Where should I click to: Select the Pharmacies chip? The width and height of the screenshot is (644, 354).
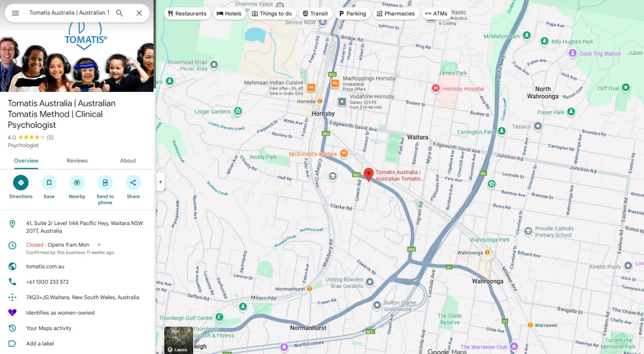coord(396,13)
